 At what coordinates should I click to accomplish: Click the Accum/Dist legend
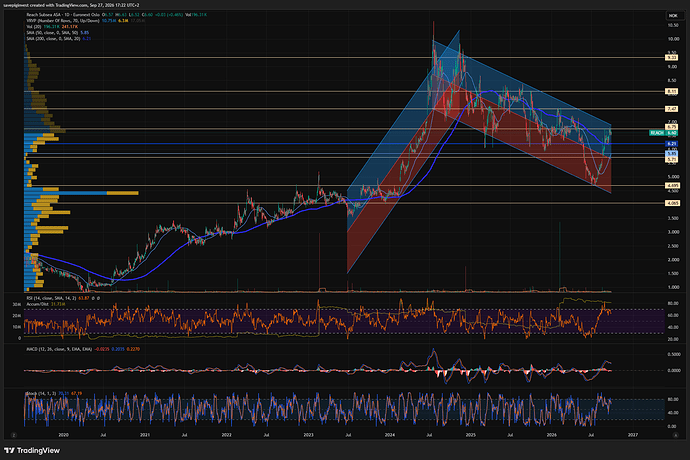[38, 304]
